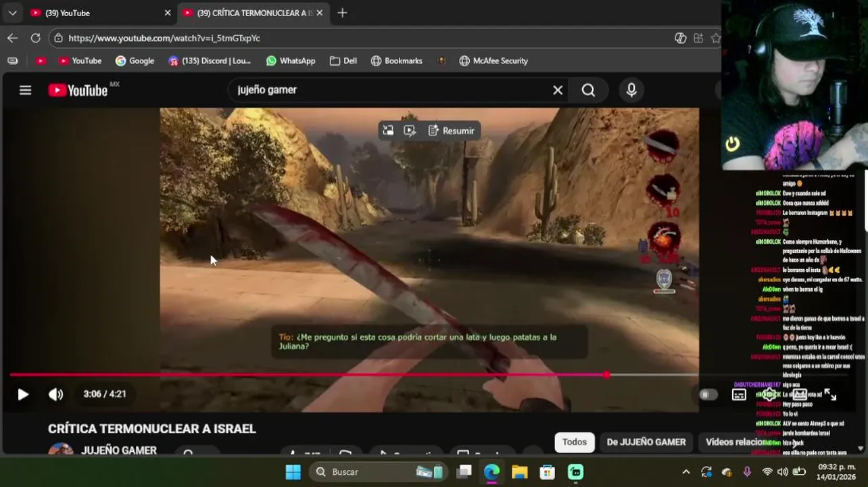Open the WhatsApp bookmark
The image size is (868, 487).
coord(291,61)
